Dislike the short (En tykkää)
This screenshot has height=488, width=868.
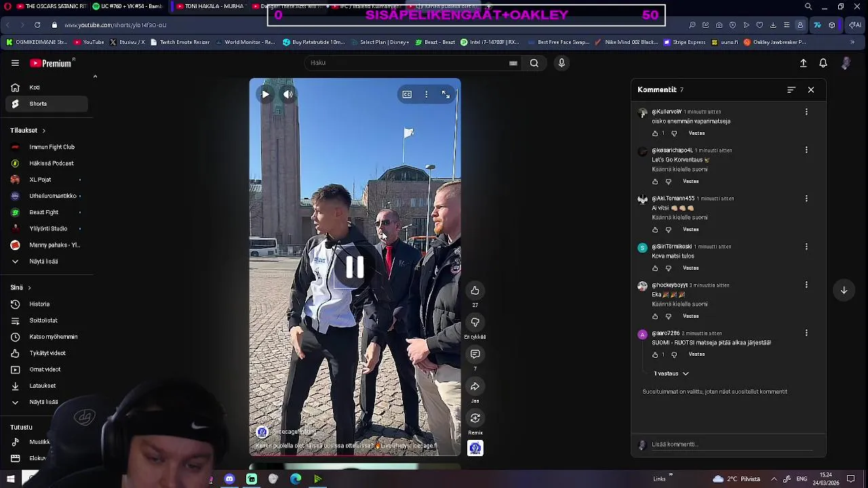coord(475,323)
